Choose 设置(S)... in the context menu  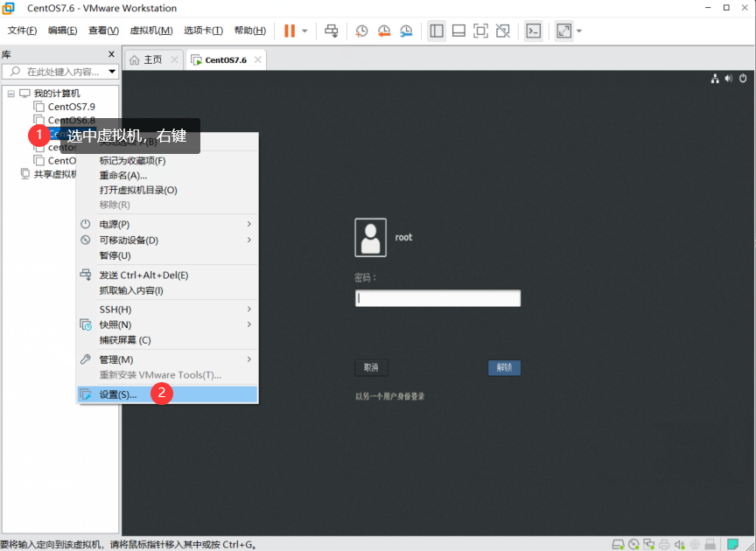167,394
